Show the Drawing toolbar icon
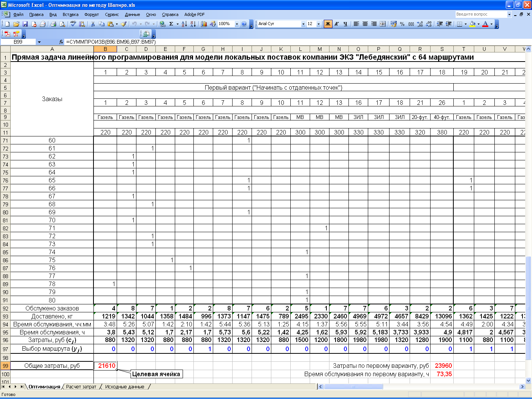This screenshot has height=399, width=532. pyautogui.click(x=213, y=24)
